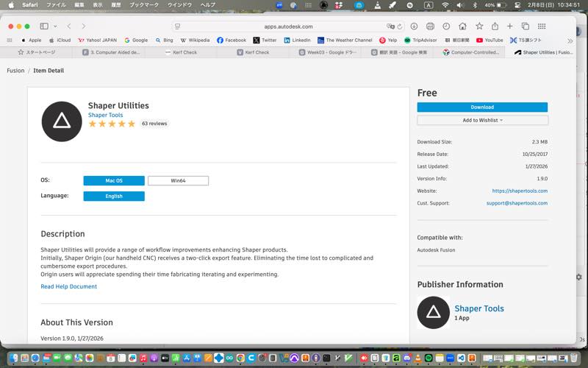Click the Shaper Tools publisher logo
This screenshot has width=588, height=368.
[434, 312]
